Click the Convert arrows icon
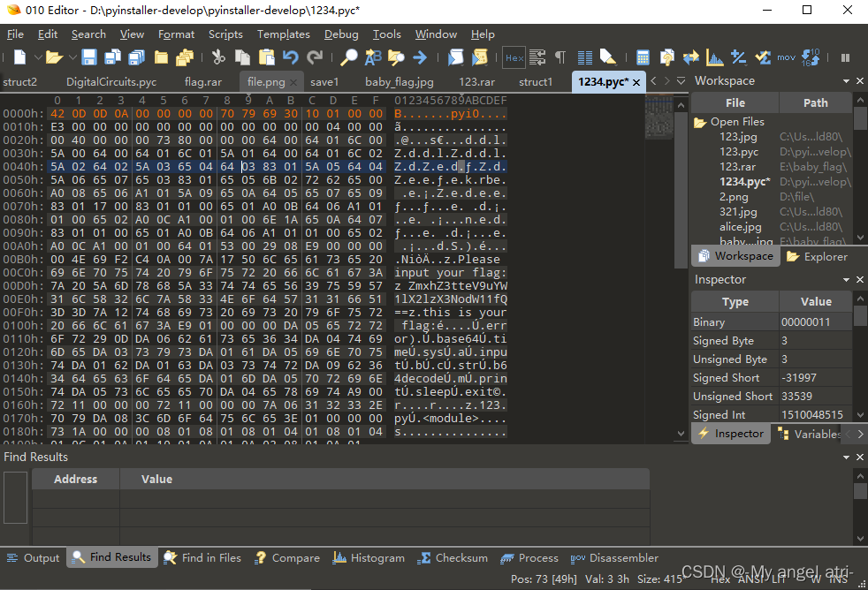Viewport: 868px width, 590px height. [x=691, y=57]
